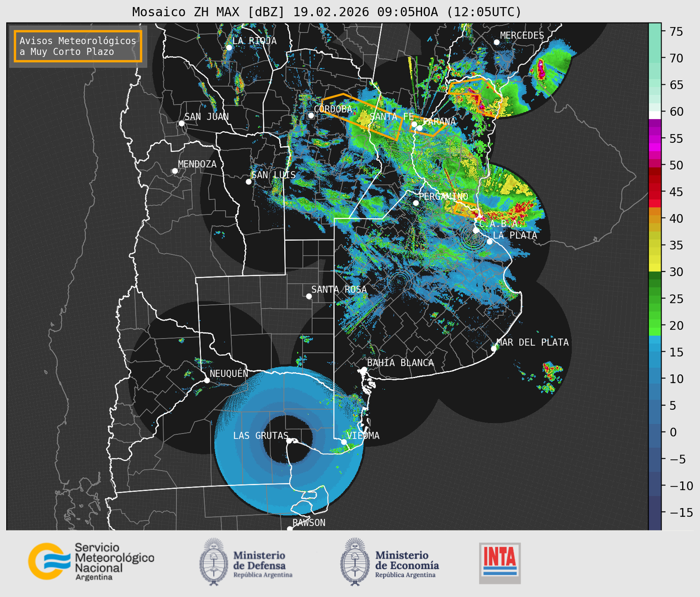Click the Ministerio de Defensa emblem
The image size is (700, 597).
click(214, 561)
